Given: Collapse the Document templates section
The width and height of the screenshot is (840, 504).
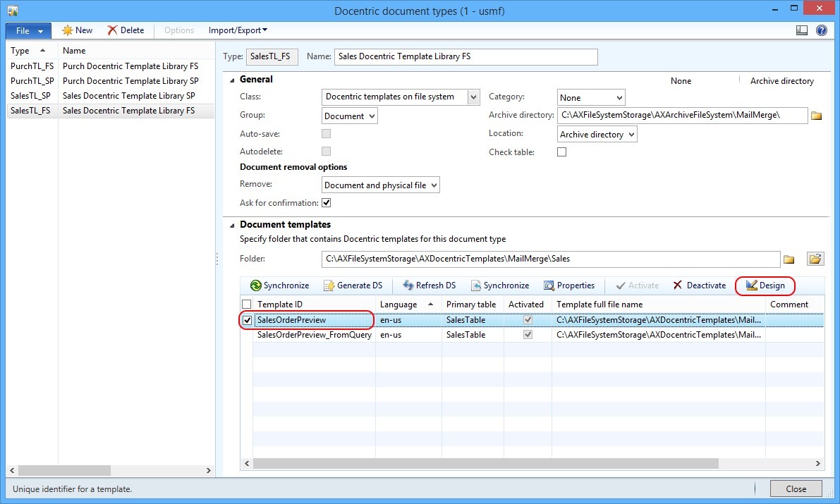Looking at the screenshot, I should 232,226.
